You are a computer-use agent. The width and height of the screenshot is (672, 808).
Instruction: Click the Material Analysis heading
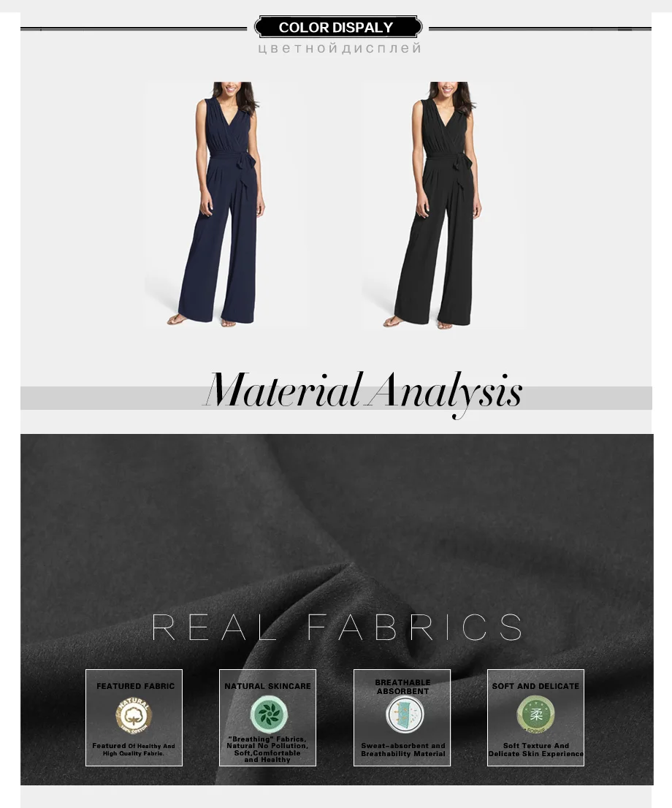pos(363,392)
